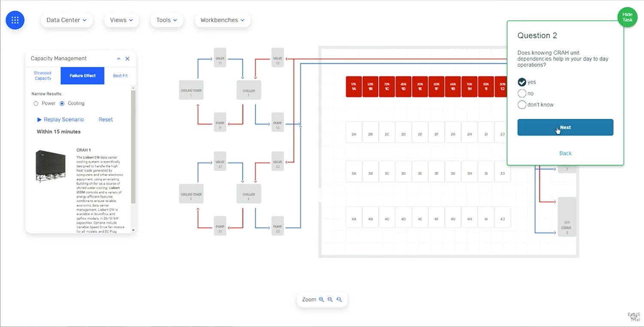The image size is (644, 327).
Task: Switch to the Failure Effect tab
Action: pyautogui.click(x=82, y=76)
